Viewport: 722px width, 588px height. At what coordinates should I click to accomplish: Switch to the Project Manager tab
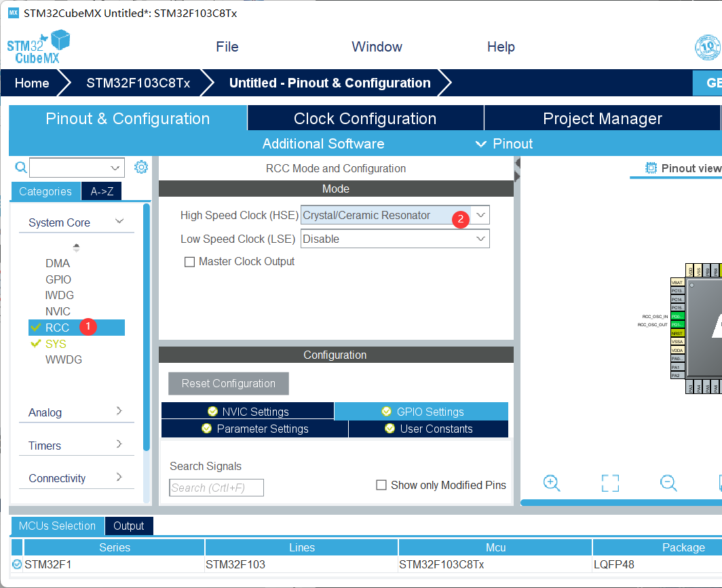click(x=603, y=118)
